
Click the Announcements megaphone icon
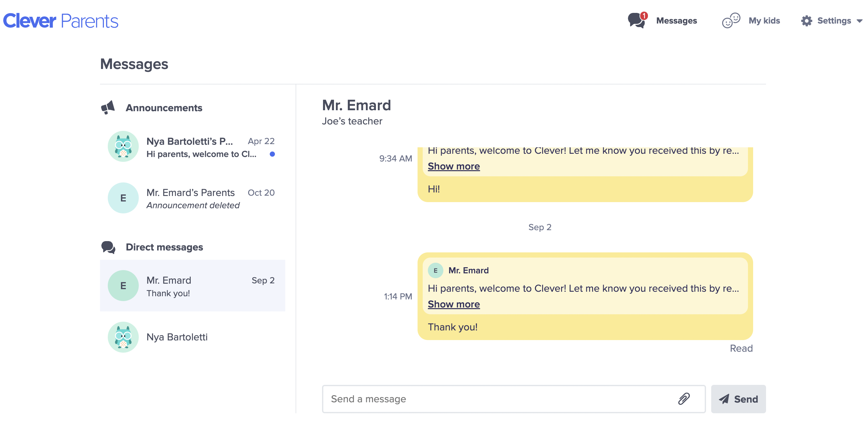coord(108,107)
